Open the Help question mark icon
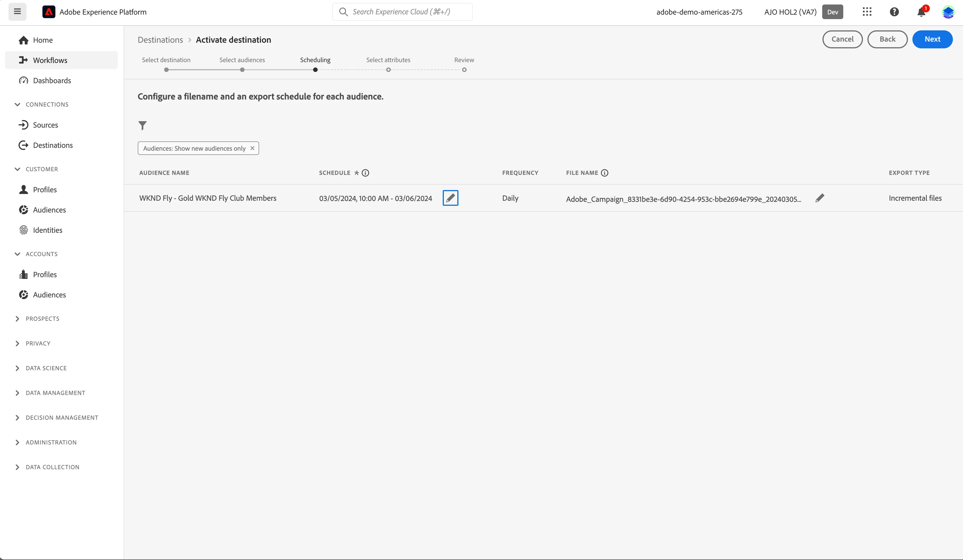This screenshot has height=560, width=963. [894, 12]
